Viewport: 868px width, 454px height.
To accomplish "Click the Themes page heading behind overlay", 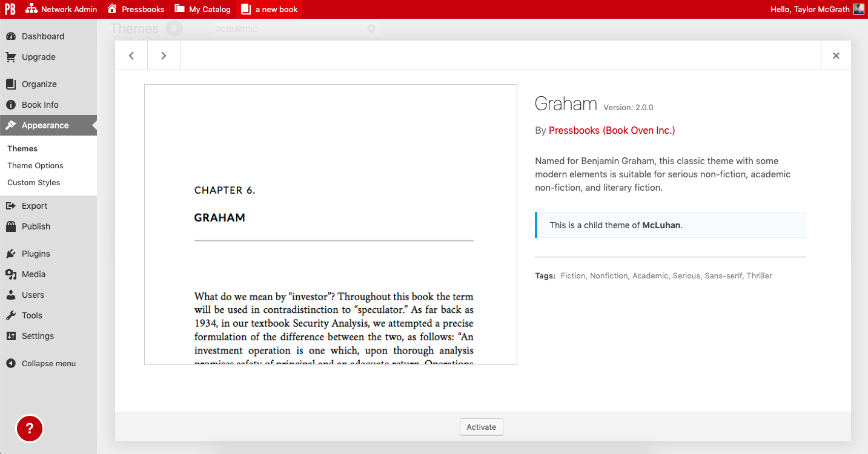I will 134,28.
